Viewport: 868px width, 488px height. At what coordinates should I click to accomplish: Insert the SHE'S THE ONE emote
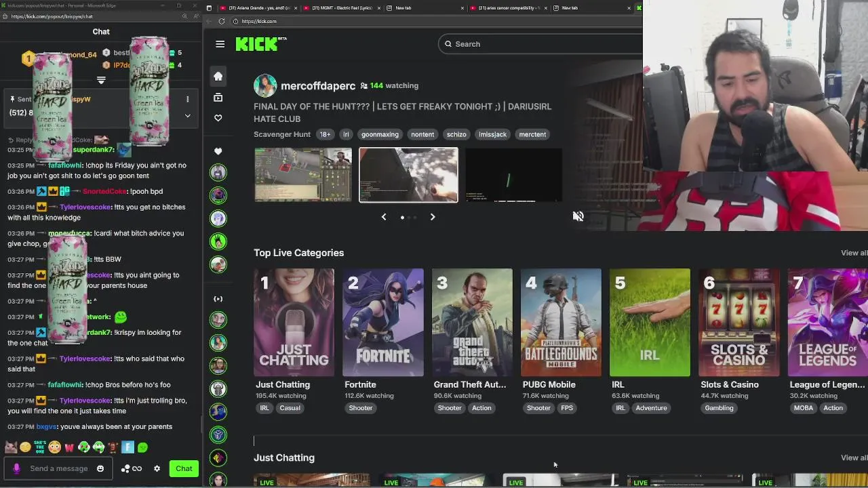click(39, 447)
